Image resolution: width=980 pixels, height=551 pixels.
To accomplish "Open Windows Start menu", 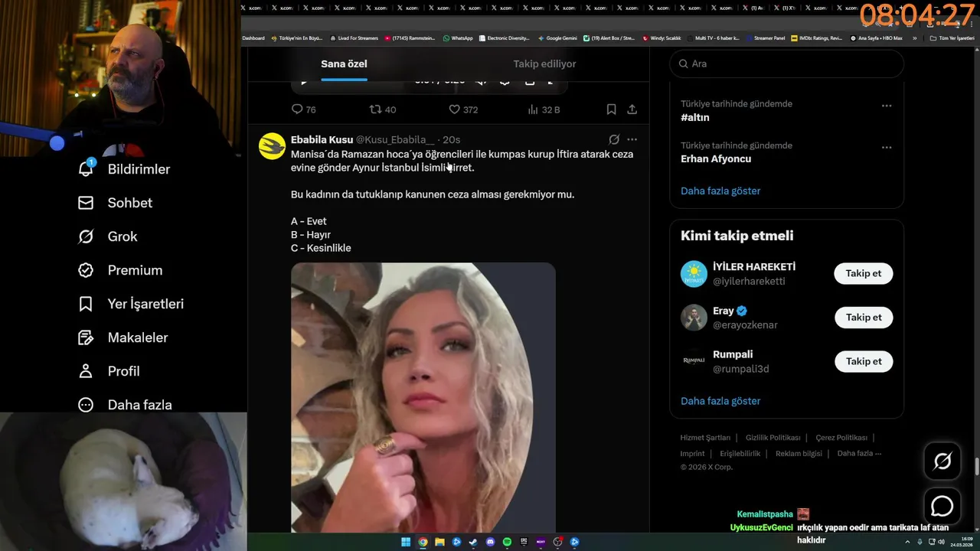I will point(406,542).
